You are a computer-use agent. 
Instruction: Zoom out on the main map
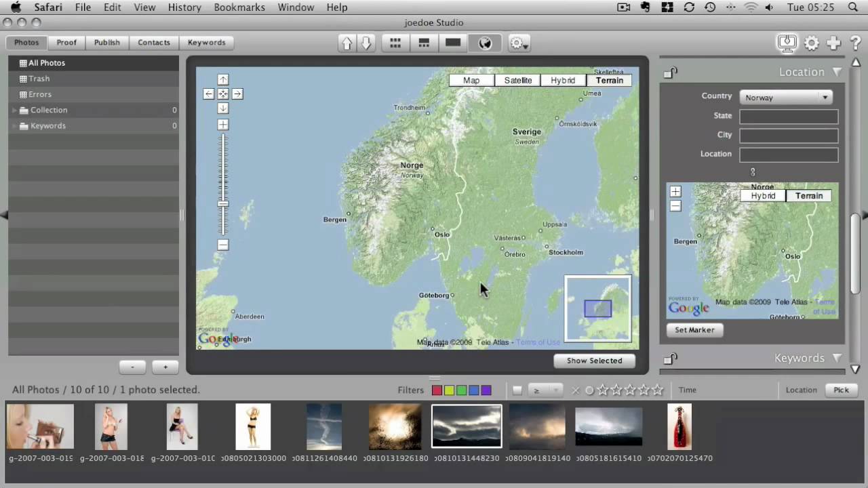(x=223, y=245)
